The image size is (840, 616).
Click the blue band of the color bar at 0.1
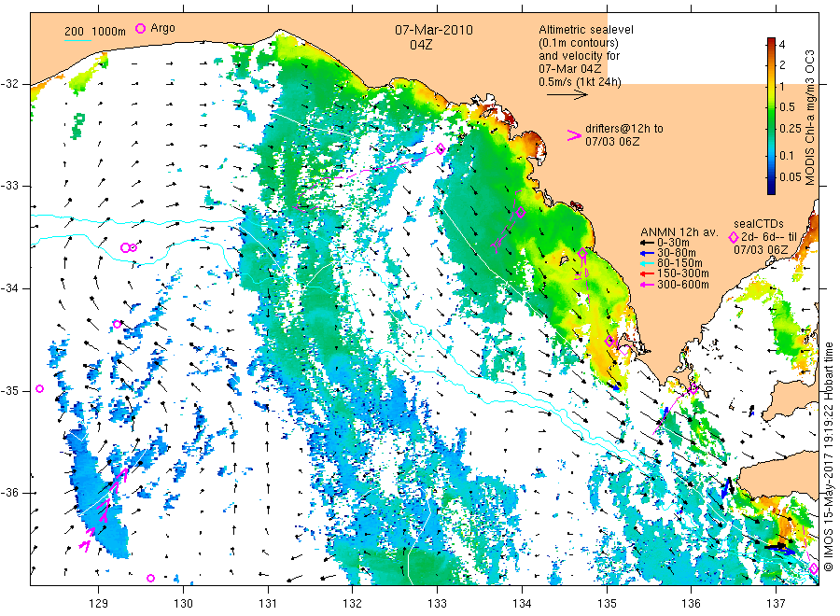(771, 156)
